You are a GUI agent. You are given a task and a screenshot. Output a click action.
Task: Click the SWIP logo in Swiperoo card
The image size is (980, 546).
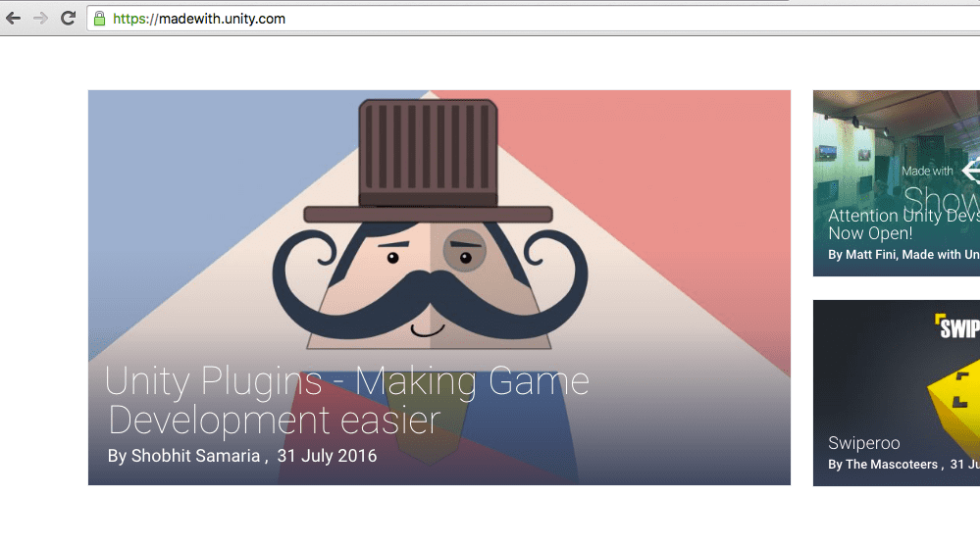point(956,326)
